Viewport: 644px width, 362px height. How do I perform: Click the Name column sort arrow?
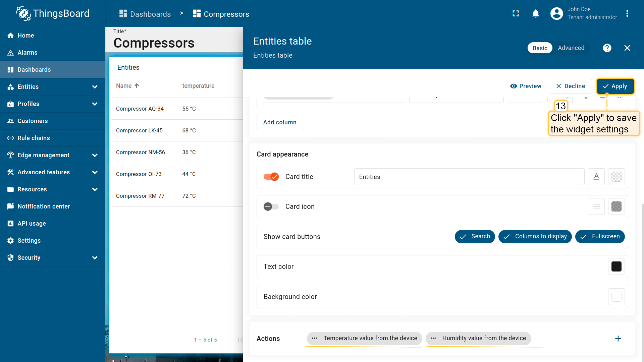click(x=137, y=86)
